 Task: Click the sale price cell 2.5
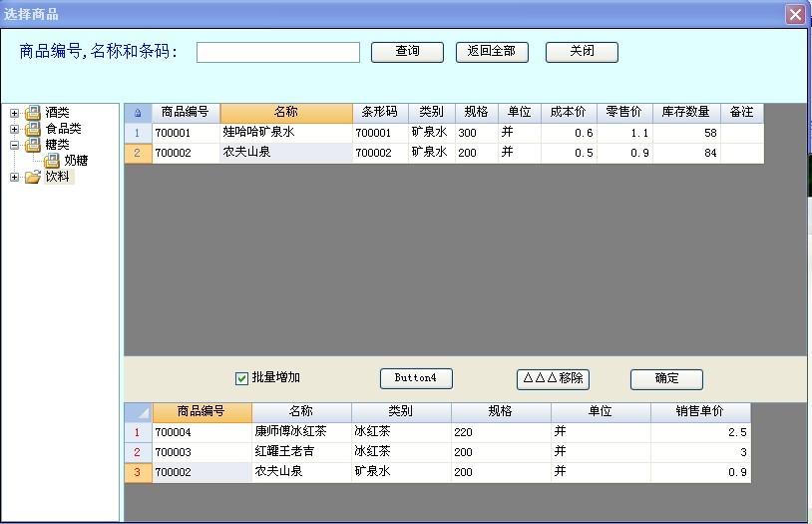tap(700, 432)
